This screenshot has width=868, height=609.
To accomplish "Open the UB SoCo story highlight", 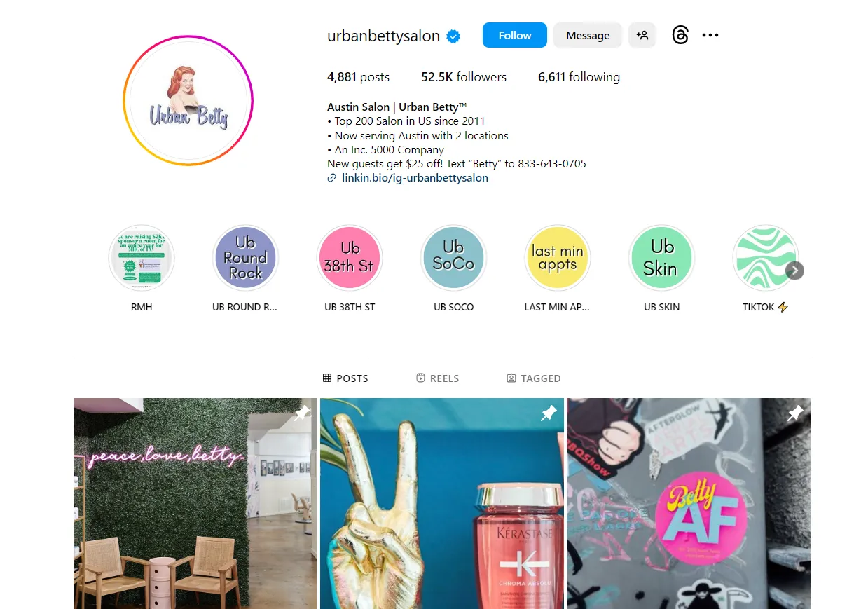I will pos(453,258).
